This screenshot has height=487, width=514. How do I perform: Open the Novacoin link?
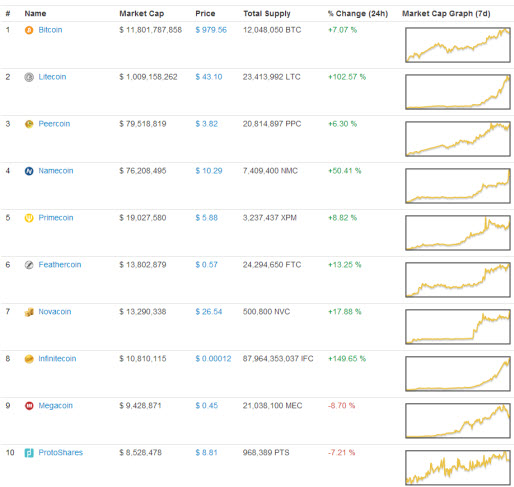tap(55, 312)
